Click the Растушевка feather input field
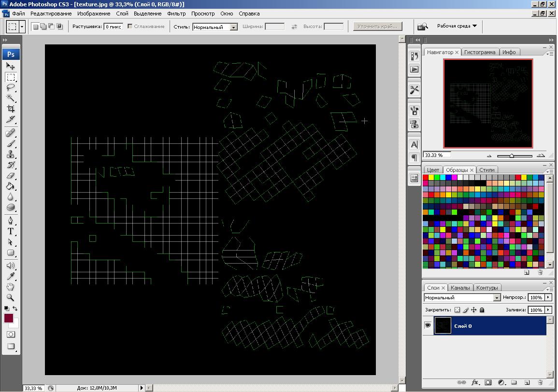 tap(114, 27)
